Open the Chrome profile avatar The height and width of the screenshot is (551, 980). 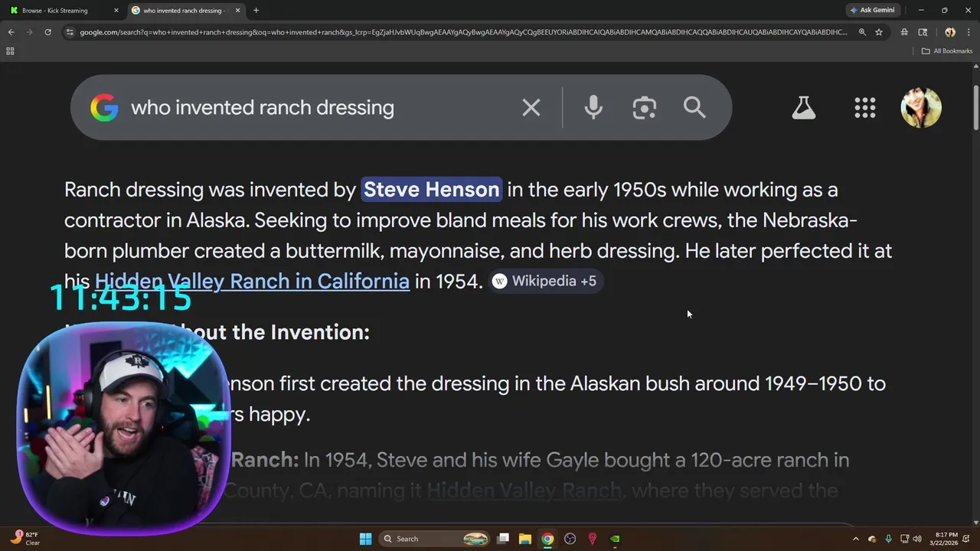[950, 32]
